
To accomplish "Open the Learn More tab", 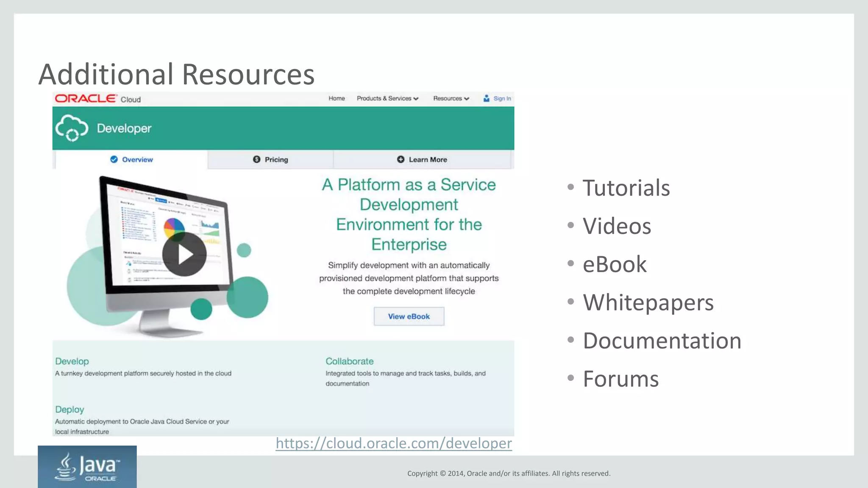I will pyautogui.click(x=422, y=160).
